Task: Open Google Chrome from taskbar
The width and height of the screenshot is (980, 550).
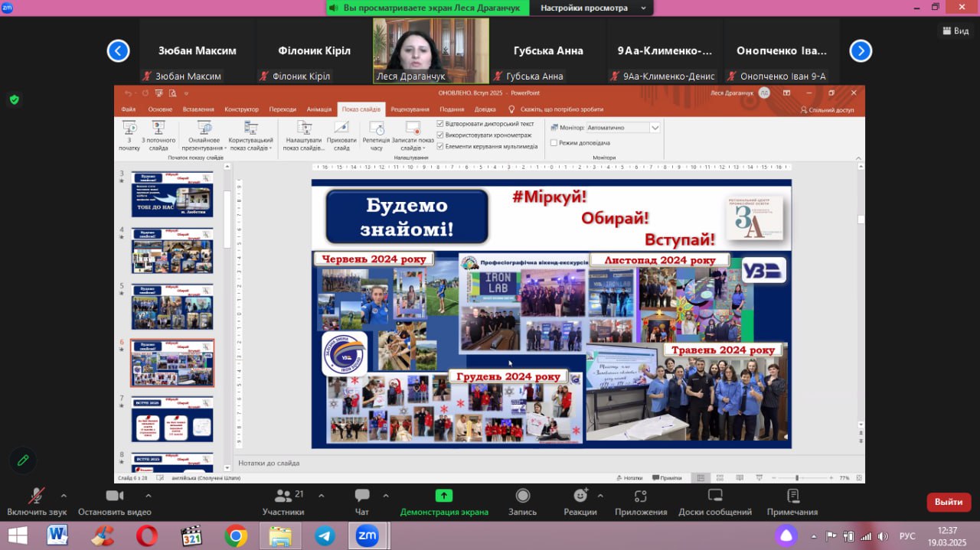Action: [x=236, y=535]
